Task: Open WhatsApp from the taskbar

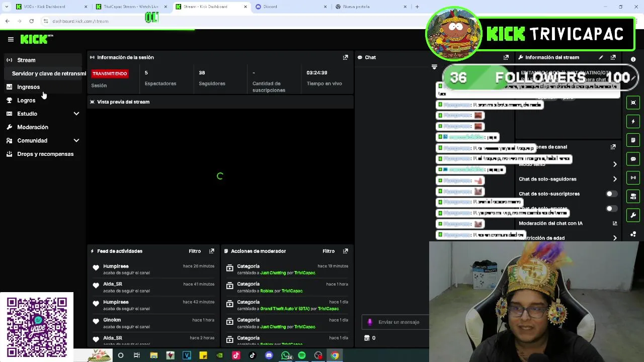Action: coord(285,355)
